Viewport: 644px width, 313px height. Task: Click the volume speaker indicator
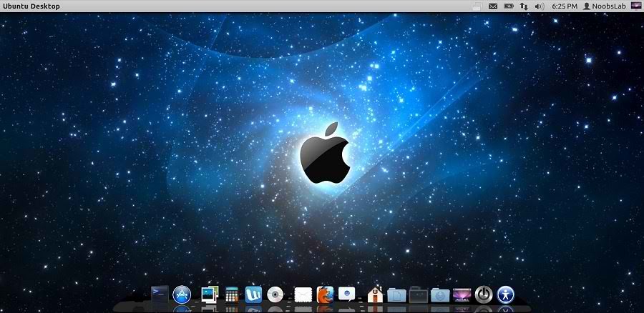tap(540, 6)
